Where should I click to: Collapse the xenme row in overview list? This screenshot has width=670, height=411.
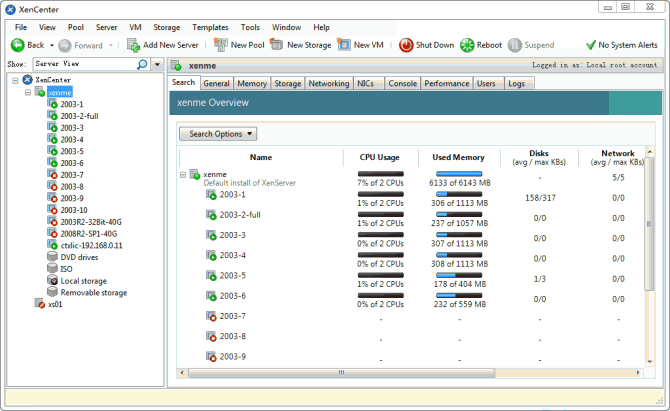(x=183, y=175)
